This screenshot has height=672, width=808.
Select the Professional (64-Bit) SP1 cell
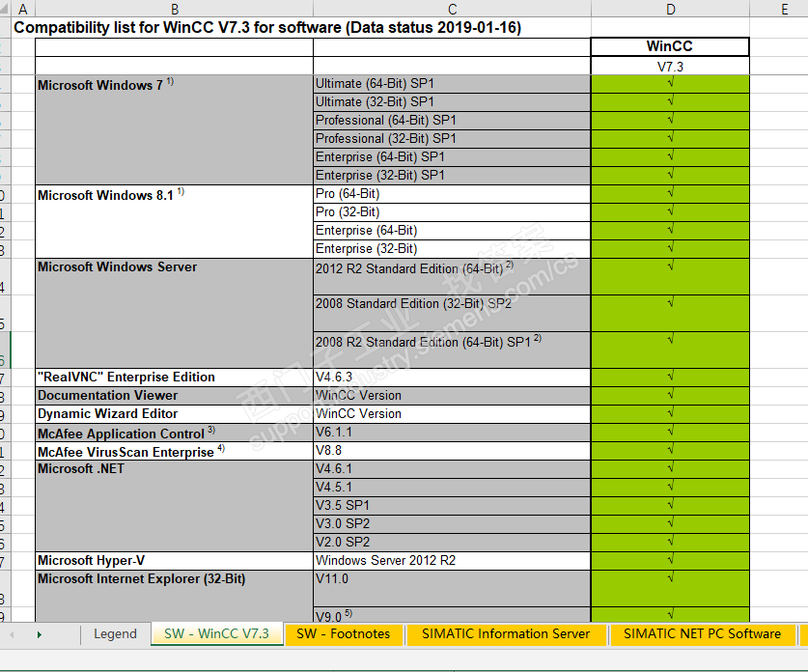click(452, 121)
